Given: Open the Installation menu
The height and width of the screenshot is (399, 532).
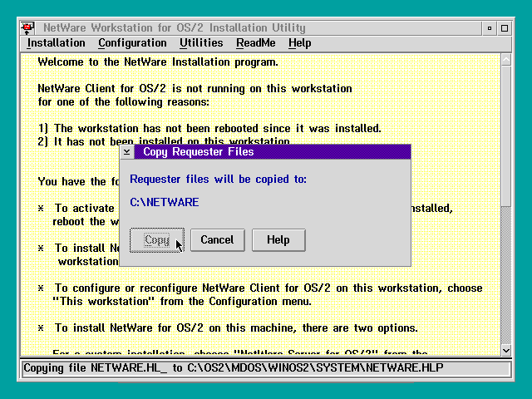Looking at the screenshot, I should [56, 43].
